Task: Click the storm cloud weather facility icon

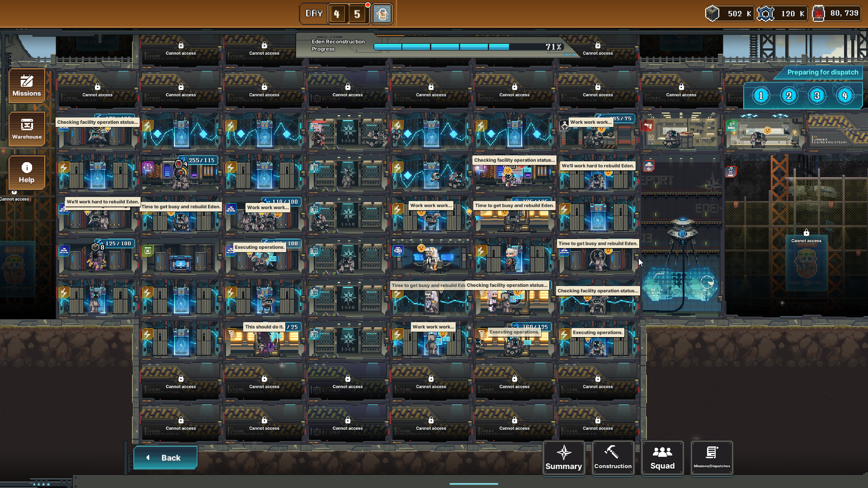Action: (x=649, y=166)
